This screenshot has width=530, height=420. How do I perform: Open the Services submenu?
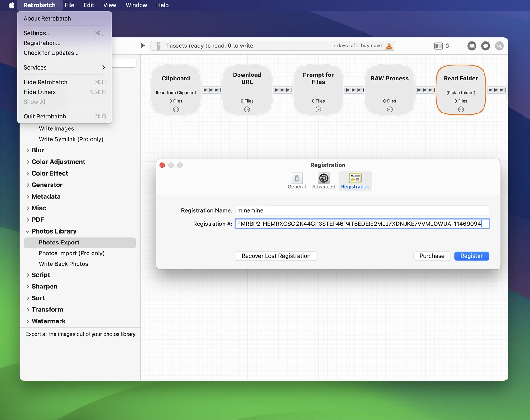[x=65, y=67]
